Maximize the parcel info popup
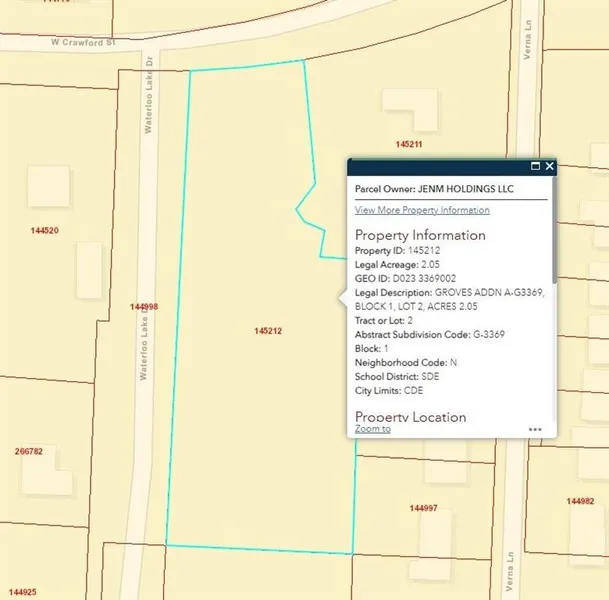609x600 pixels. [535, 166]
